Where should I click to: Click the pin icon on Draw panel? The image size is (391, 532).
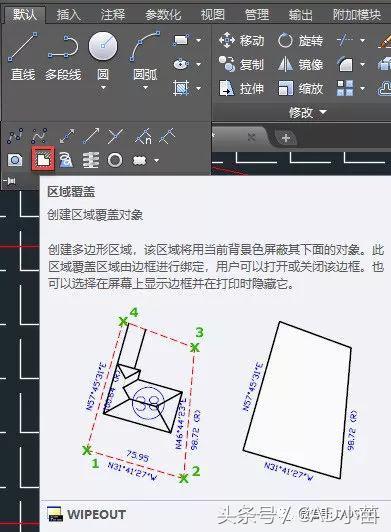click(x=10, y=182)
